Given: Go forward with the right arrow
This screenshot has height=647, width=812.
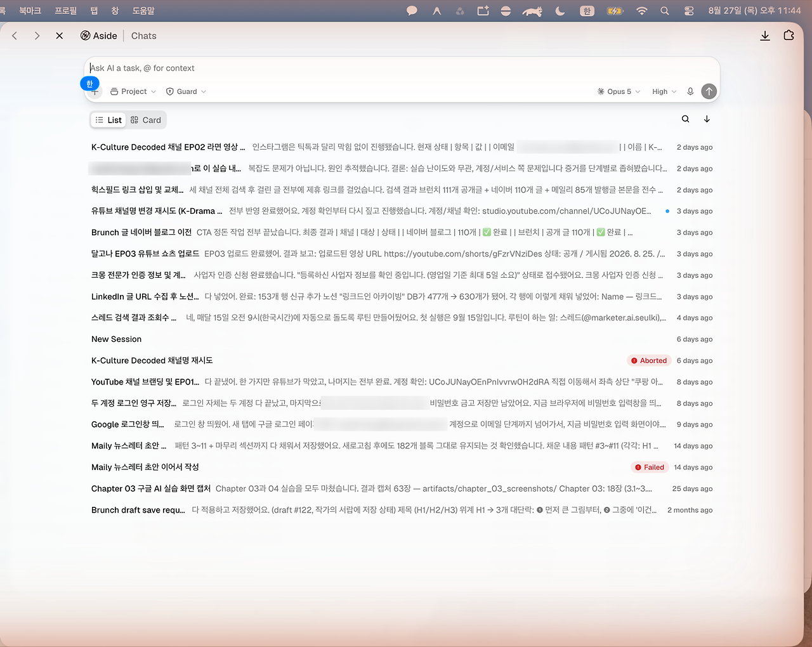Looking at the screenshot, I should [x=37, y=36].
